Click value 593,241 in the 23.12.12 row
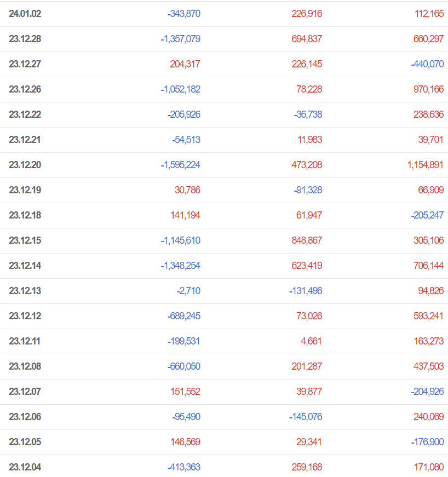448x477 pixels. pyautogui.click(x=428, y=316)
